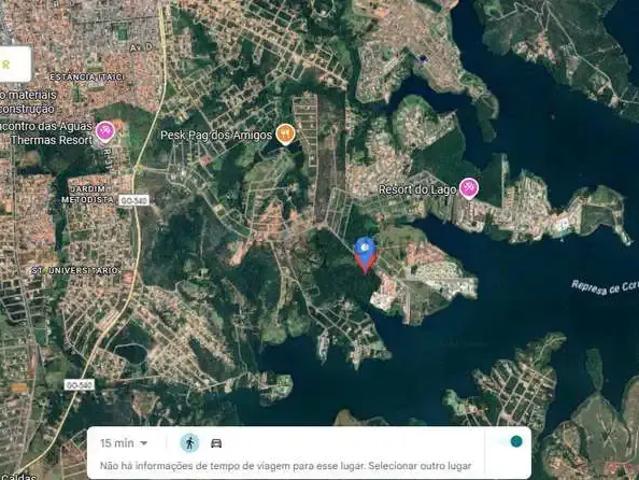
Task: Select the driving car mode icon
Action: click(x=216, y=443)
